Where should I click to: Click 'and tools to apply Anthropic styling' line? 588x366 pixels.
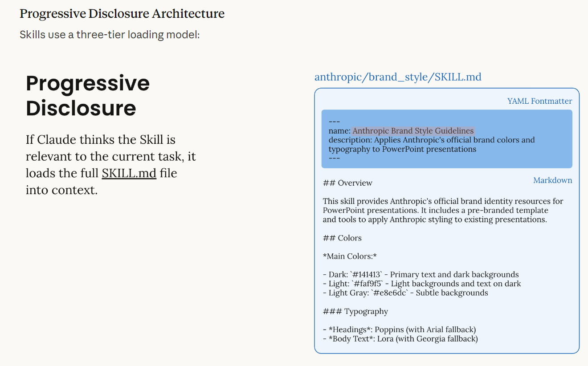click(435, 220)
